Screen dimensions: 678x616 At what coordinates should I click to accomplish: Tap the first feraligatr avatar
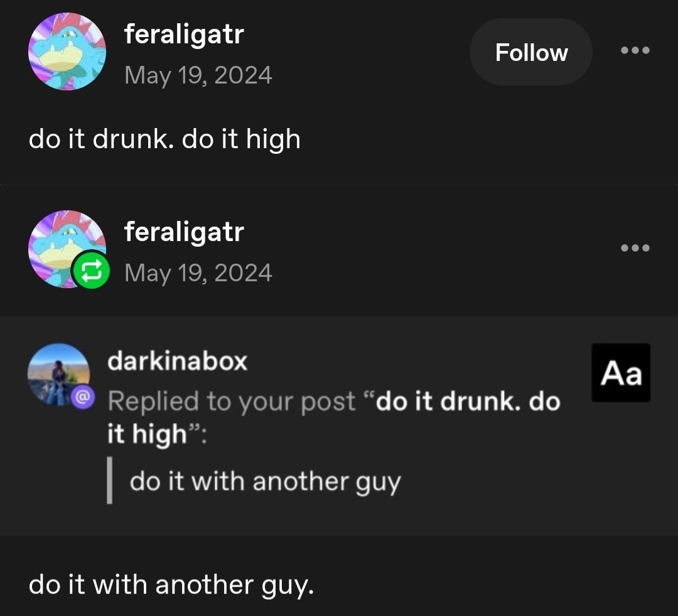[67, 51]
